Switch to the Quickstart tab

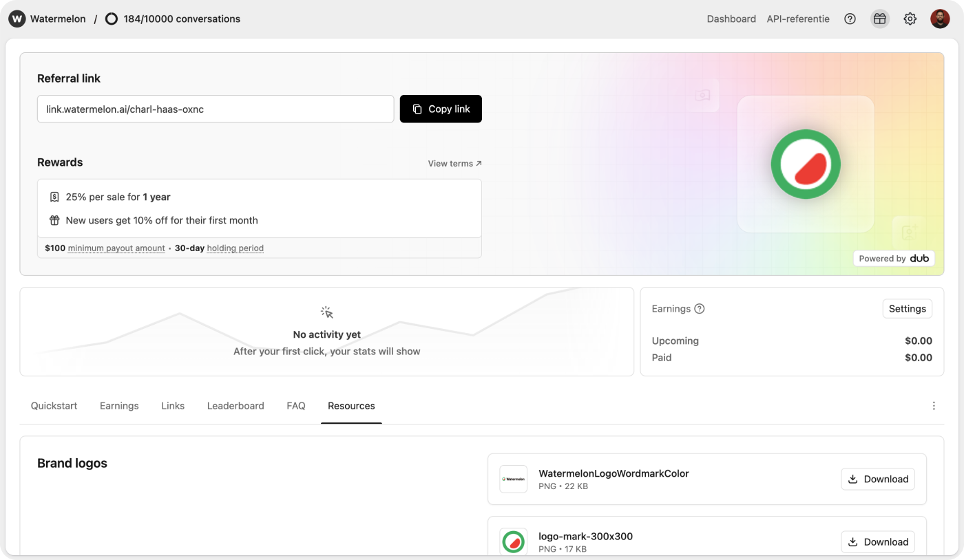[54, 406]
